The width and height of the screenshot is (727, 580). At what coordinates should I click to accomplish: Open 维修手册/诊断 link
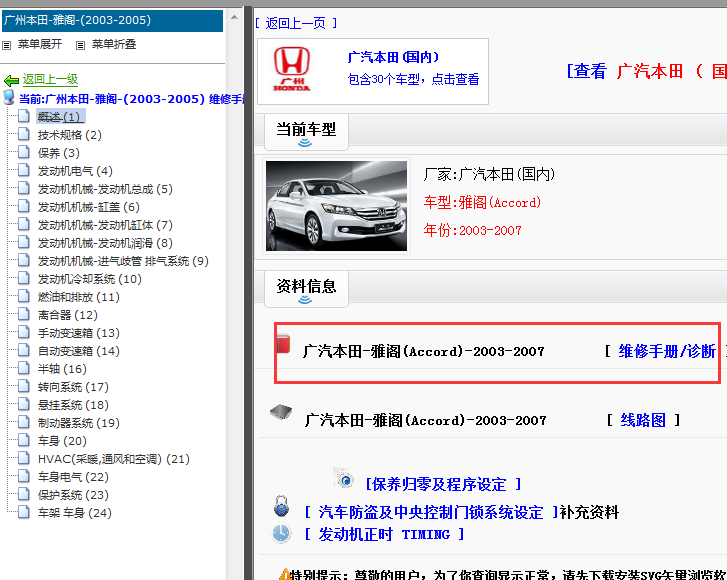pos(667,351)
